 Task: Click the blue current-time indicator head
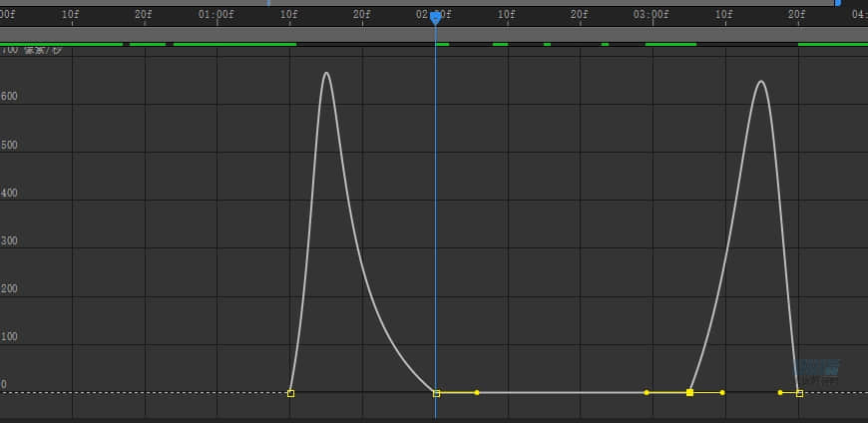[435, 18]
